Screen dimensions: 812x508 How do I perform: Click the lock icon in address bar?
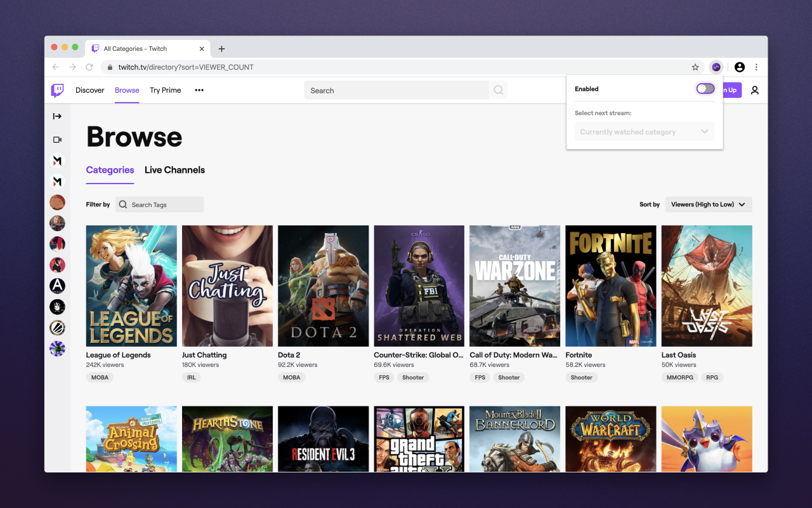[x=110, y=67]
